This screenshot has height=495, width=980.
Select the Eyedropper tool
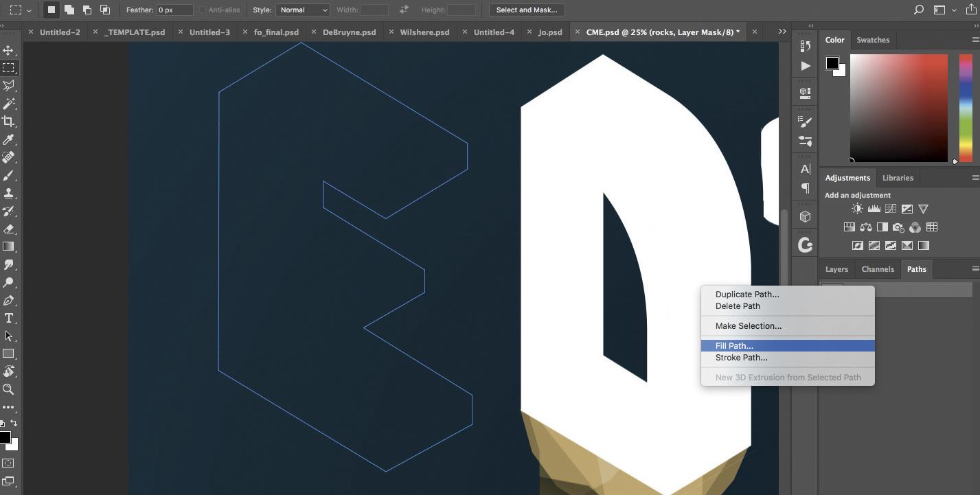pyautogui.click(x=9, y=139)
